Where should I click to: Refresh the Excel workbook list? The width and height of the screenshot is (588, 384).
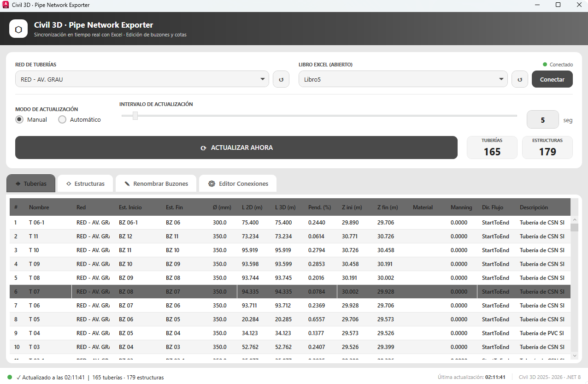tap(520, 79)
